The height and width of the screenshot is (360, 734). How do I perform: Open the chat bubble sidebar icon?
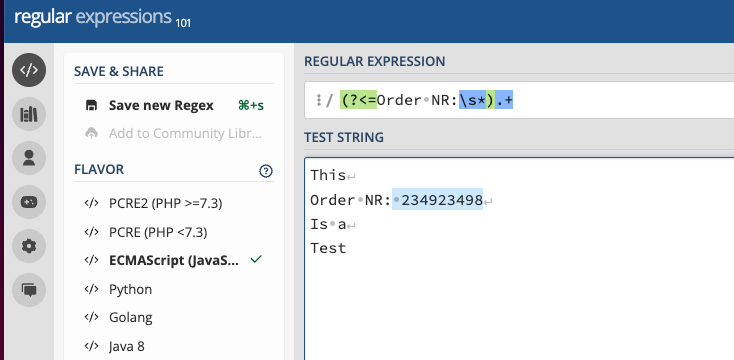click(29, 290)
